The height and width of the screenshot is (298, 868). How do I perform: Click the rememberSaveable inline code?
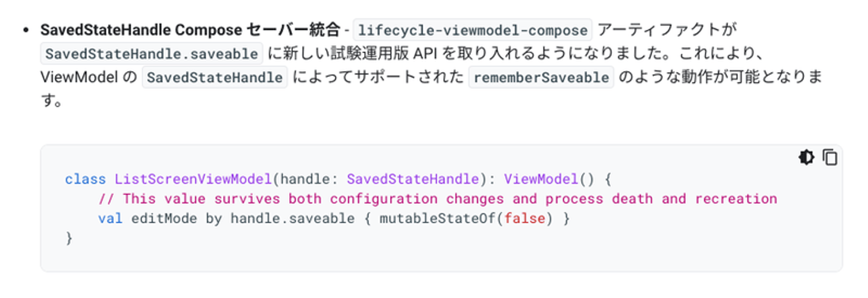pos(541,78)
